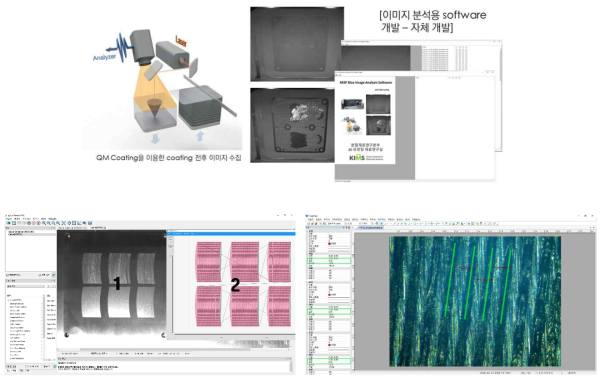The height and width of the screenshot is (381, 605).
Task: Open the combo box above the tree list
Action: click(x=25, y=286)
